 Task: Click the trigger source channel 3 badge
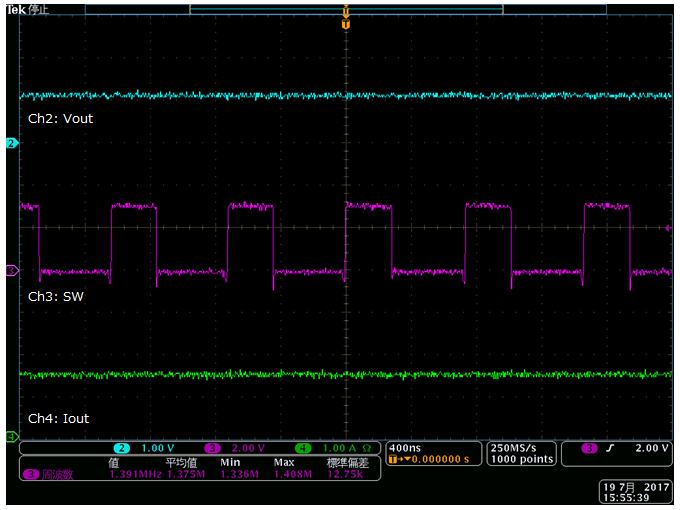(589, 448)
